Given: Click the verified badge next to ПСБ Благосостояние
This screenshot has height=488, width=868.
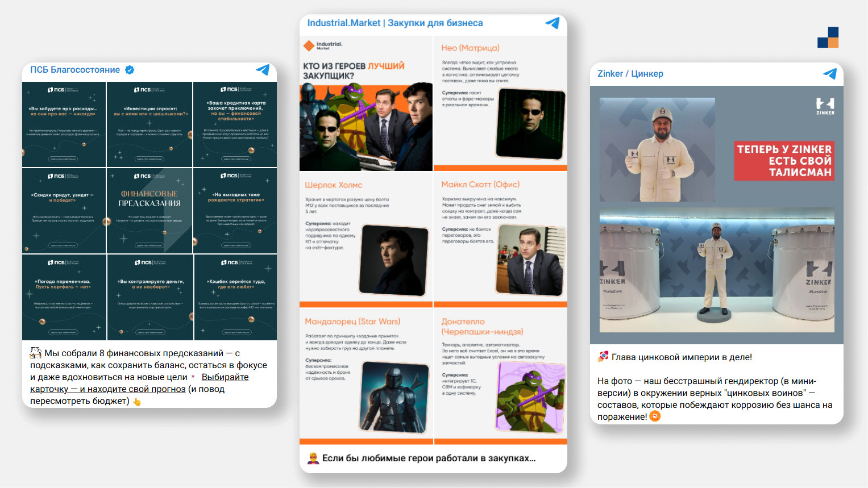Looking at the screenshot, I should 130,70.
